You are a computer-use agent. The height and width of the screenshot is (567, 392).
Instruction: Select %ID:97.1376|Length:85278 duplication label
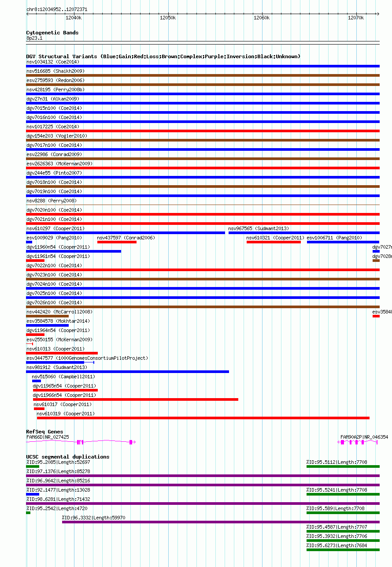[x=58, y=471]
